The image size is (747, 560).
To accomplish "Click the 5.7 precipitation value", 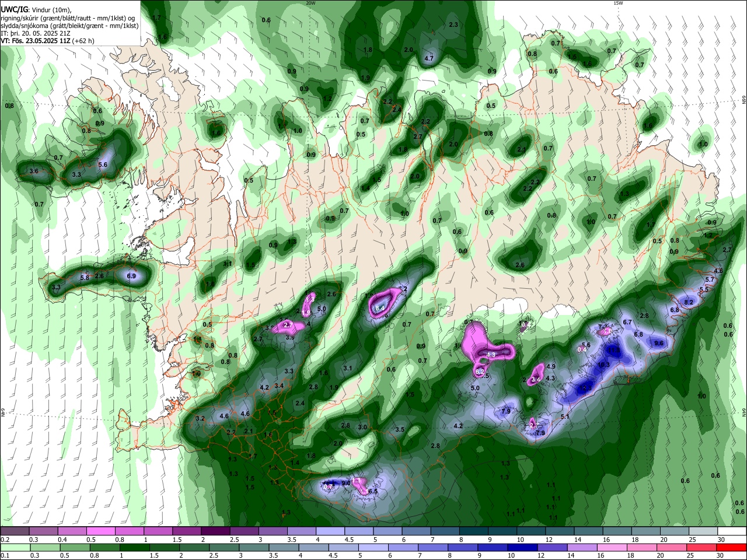I will [x=710, y=280].
